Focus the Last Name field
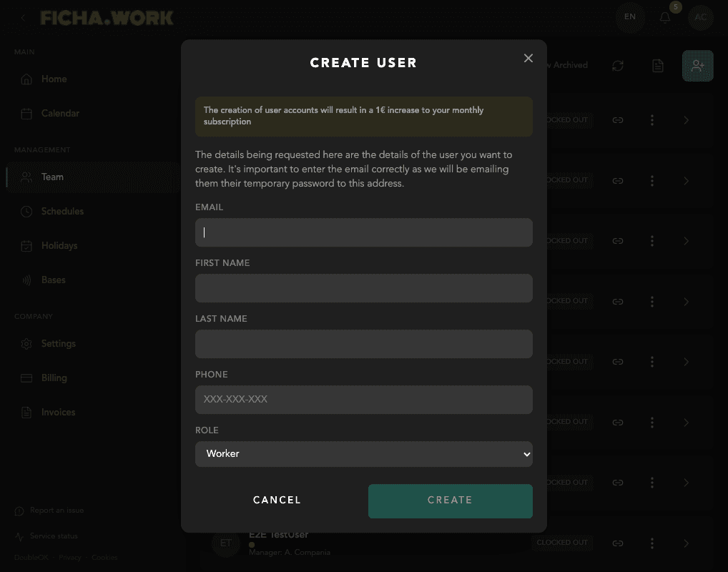The height and width of the screenshot is (572, 728). pyautogui.click(x=363, y=344)
